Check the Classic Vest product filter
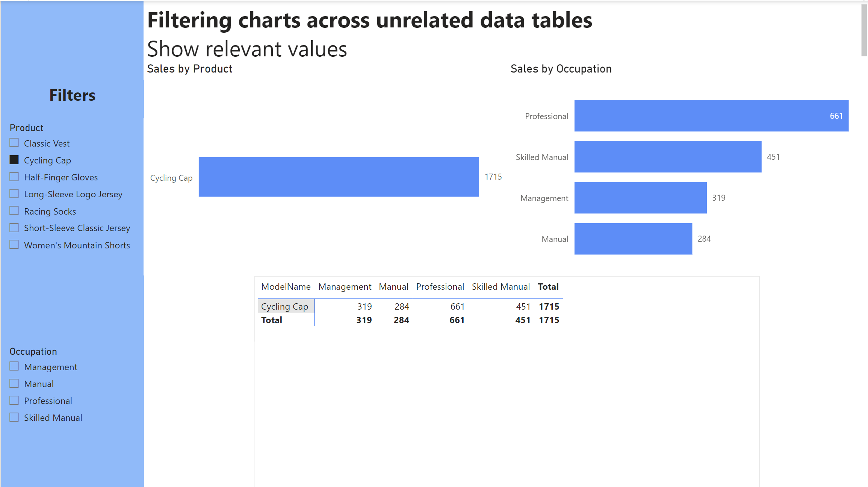The width and height of the screenshot is (868, 487). [x=14, y=143]
